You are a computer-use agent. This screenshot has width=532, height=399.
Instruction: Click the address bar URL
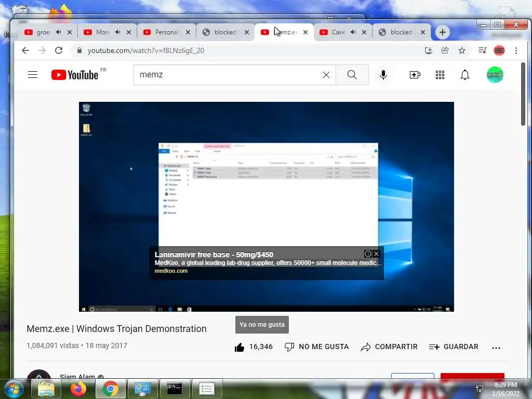click(146, 50)
